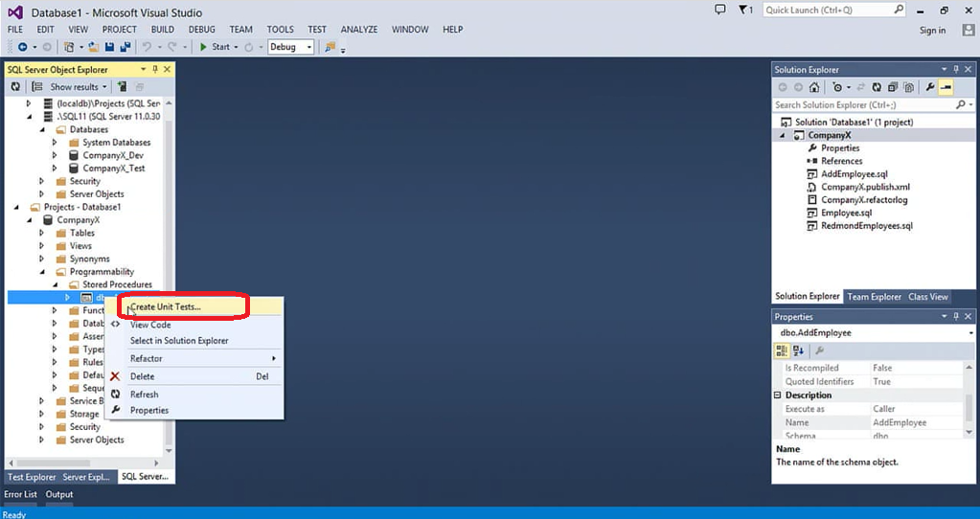This screenshot has width=980, height=519.
Task: Choose Select in Solution Explorer menu entry
Action: pyautogui.click(x=195, y=341)
